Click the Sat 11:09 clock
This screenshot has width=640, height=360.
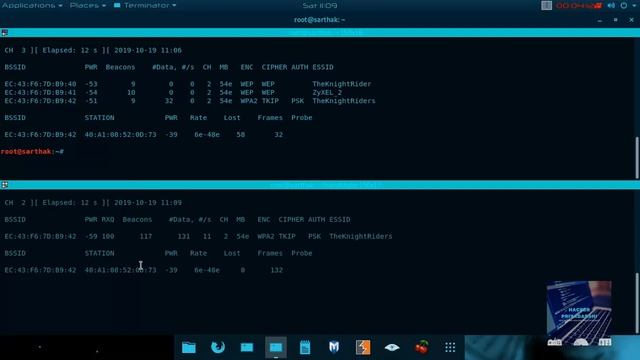point(320,5)
